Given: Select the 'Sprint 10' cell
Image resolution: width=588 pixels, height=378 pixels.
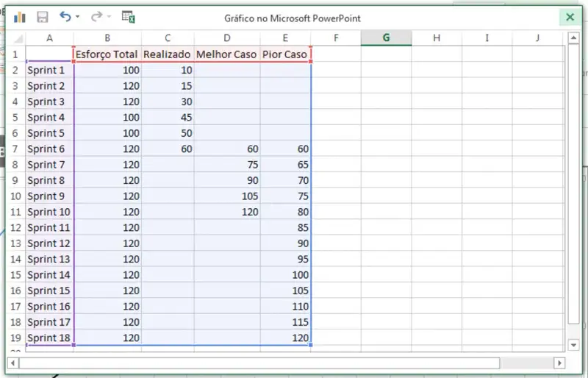Looking at the screenshot, I should (x=49, y=212).
